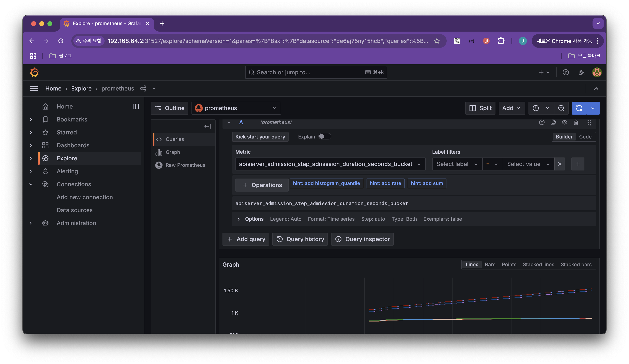Apply the hint: add rate suggestion
The height and width of the screenshot is (364, 629).
point(385,183)
